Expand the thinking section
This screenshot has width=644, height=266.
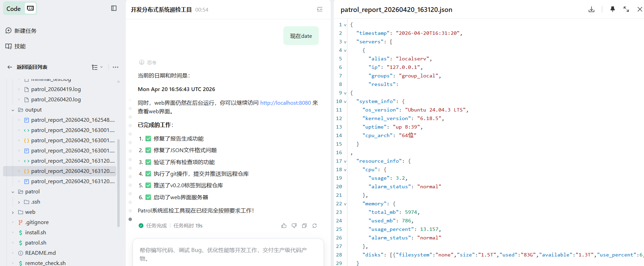pyautogui.click(x=148, y=62)
